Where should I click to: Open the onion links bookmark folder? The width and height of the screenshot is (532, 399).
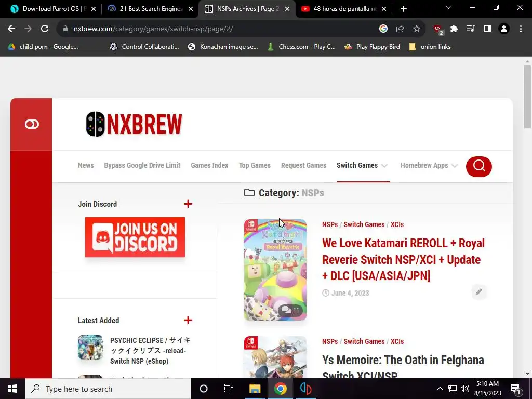(x=430, y=47)
